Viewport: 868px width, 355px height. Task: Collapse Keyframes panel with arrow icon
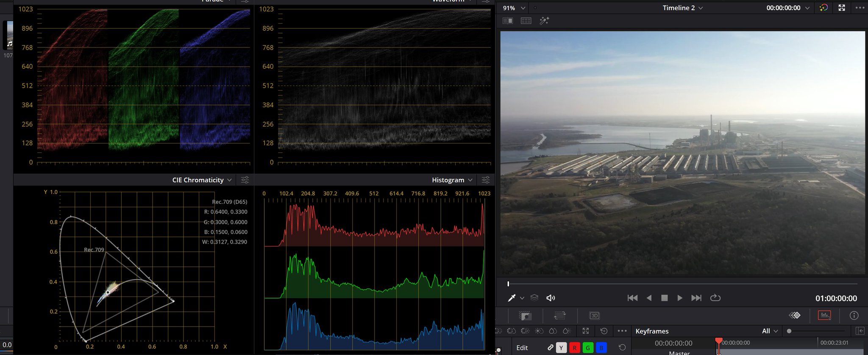[x=860, y=331]
